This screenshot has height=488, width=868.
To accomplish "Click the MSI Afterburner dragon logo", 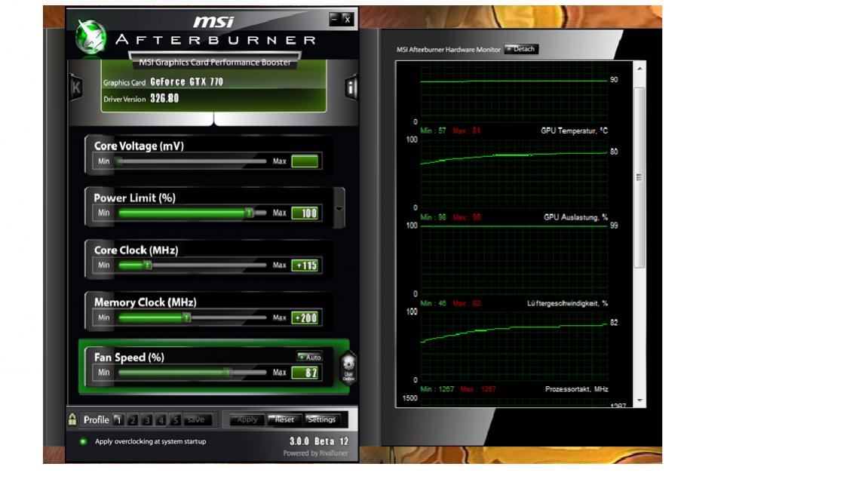I will pos(90,36).
